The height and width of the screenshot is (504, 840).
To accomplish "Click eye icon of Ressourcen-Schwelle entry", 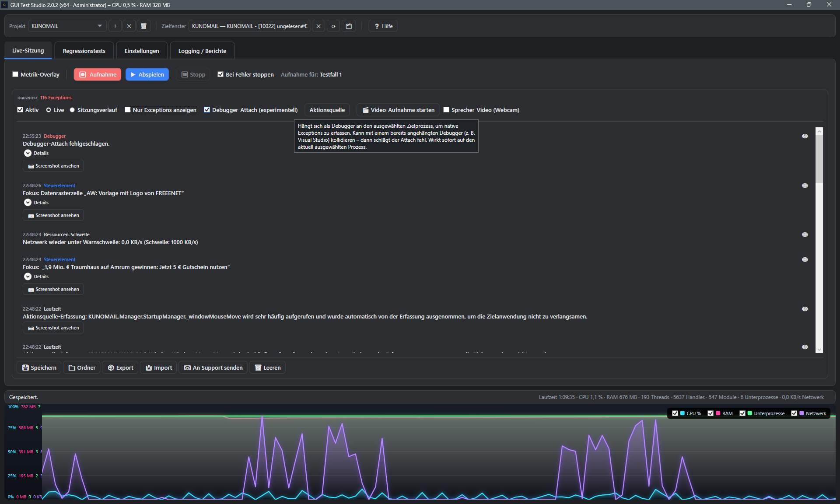I will [x=805, y=234].
